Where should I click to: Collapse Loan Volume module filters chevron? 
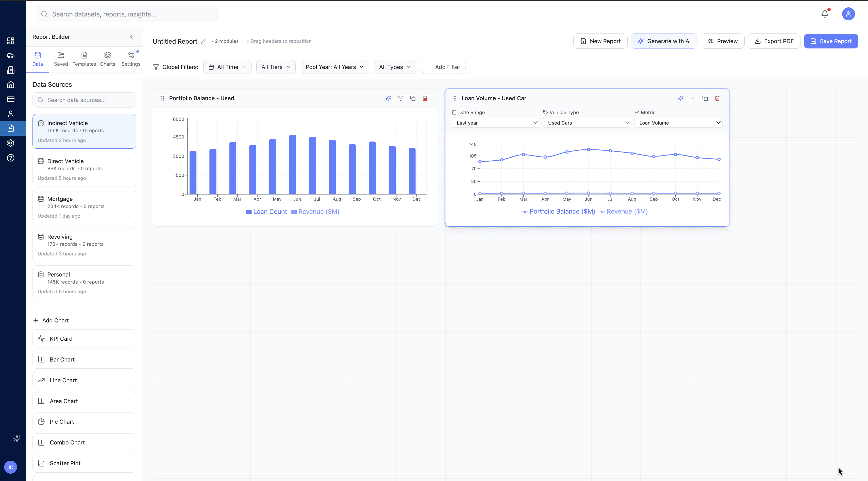(693, 98)
